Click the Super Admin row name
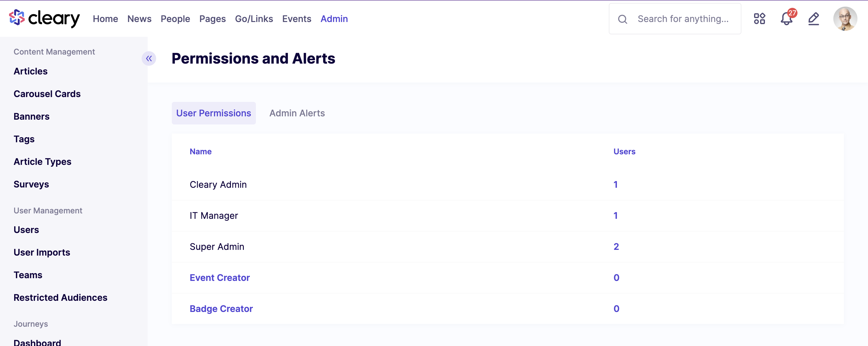Image resolution: width=868 pixels, height=346 pixels. (x=217, y=247)
